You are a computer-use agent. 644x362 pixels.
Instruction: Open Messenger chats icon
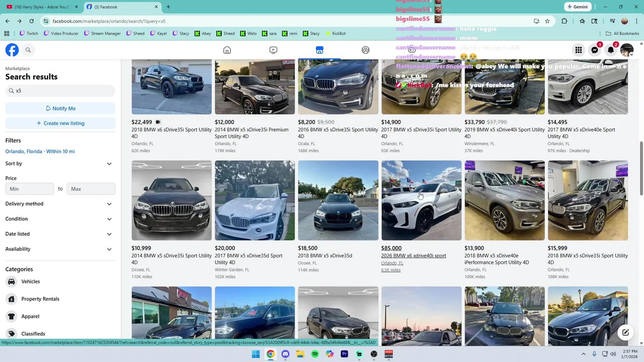point(595,50)
